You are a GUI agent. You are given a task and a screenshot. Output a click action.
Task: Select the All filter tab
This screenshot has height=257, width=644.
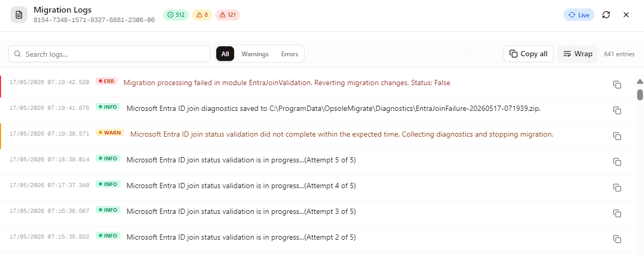pos(225,54)
